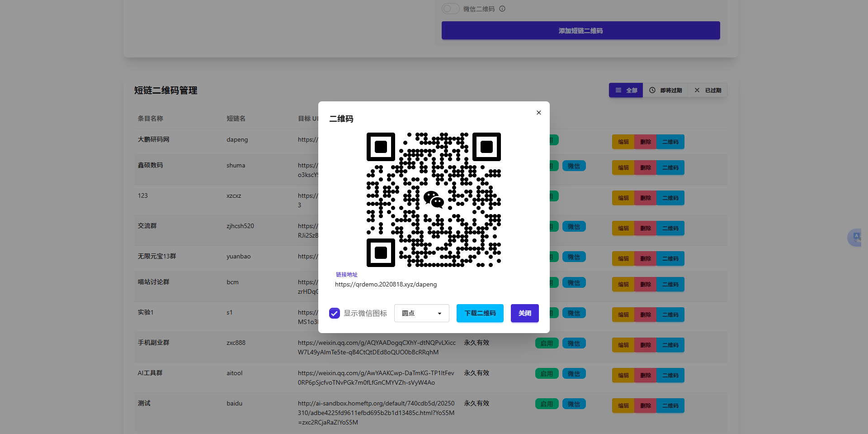Click 编辑 for 鑫硕数码 row
This screenshot has width=868, height=434.
click(x=623, y=167)
